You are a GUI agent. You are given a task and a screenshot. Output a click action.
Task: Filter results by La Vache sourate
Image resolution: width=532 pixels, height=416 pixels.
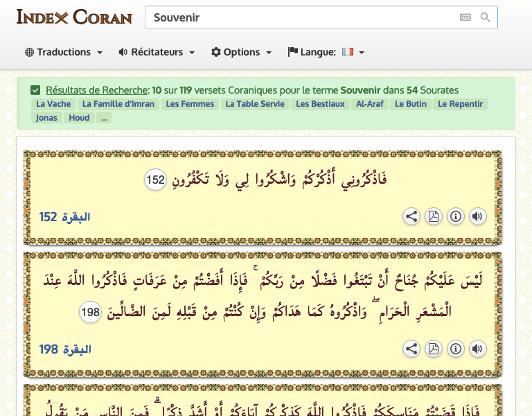coord(53,104)
